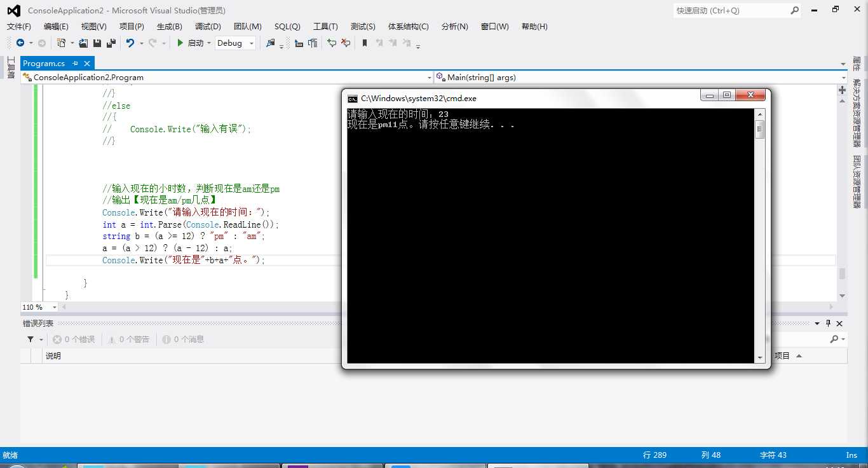The height and width of the screenshot is (468, 868).
Task: Click the Quick Launch magnifier icon
Action: pos(794,10)
